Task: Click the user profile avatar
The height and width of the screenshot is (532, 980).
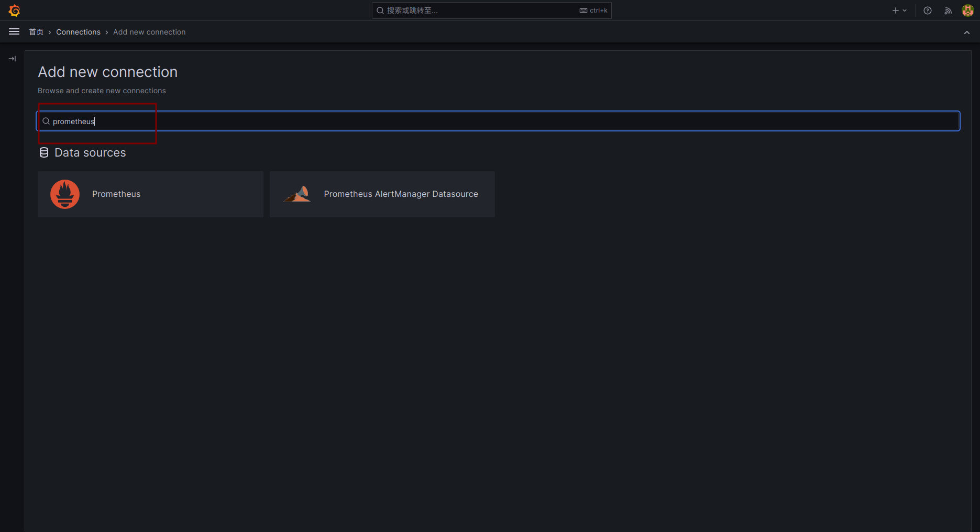Action: [x=967, y=10]
